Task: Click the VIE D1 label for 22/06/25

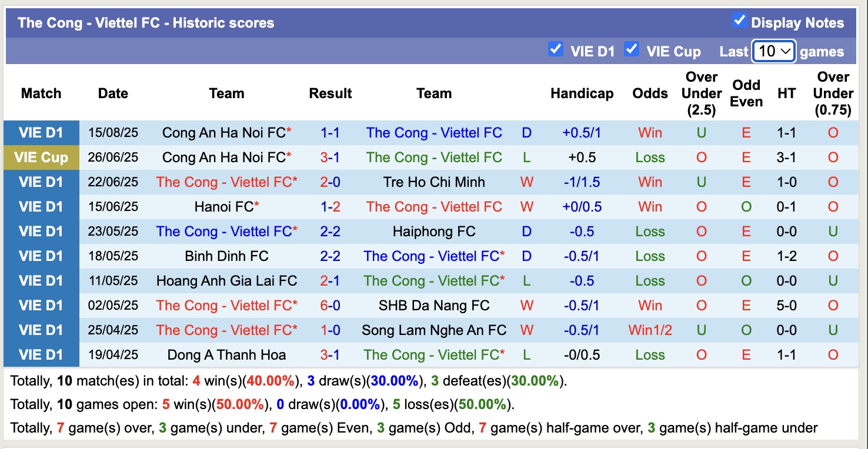Action: [41, 182]
